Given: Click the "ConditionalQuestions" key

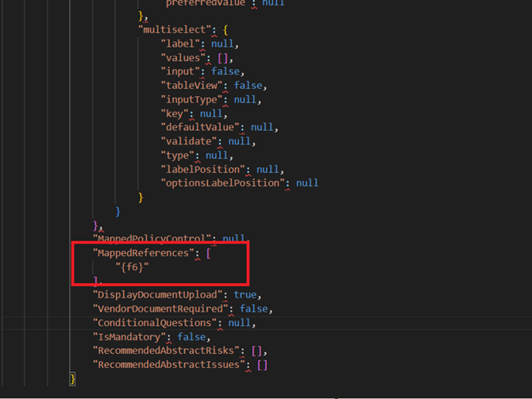Looking at the screenshot, I should (155, 323).
